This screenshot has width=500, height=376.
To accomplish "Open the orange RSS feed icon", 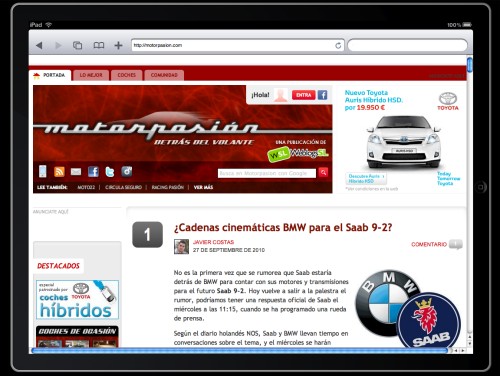I will 59,172.
